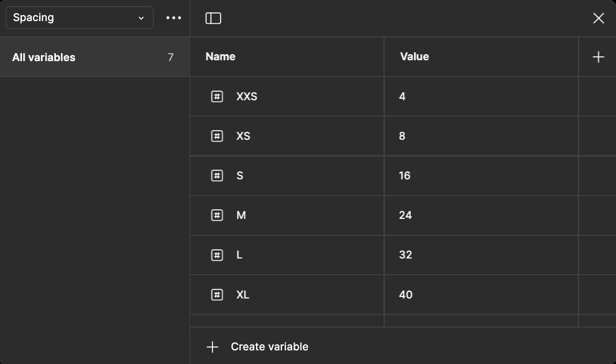Edit the S value field showing 16
This screenshot has height=364, width=616.
481,175
